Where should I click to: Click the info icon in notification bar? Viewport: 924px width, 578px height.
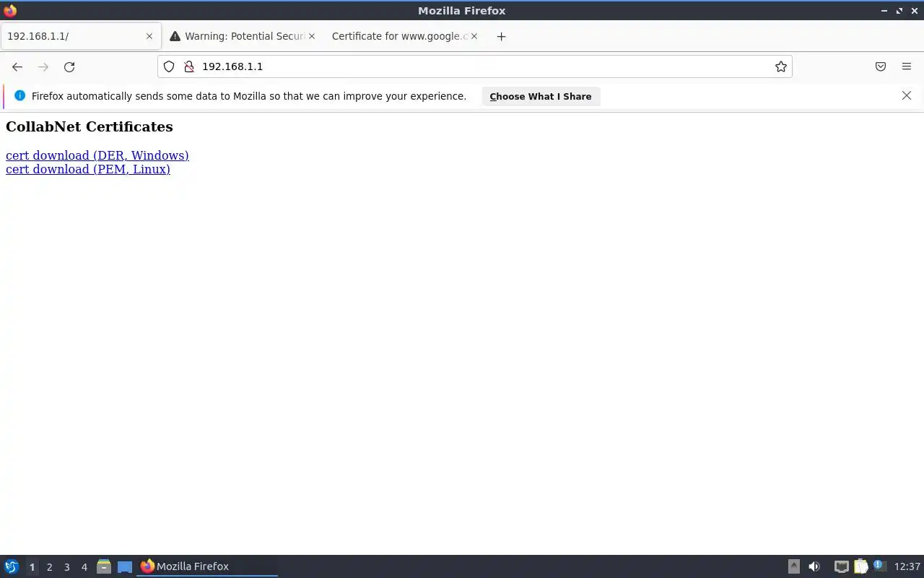[19, 95]
